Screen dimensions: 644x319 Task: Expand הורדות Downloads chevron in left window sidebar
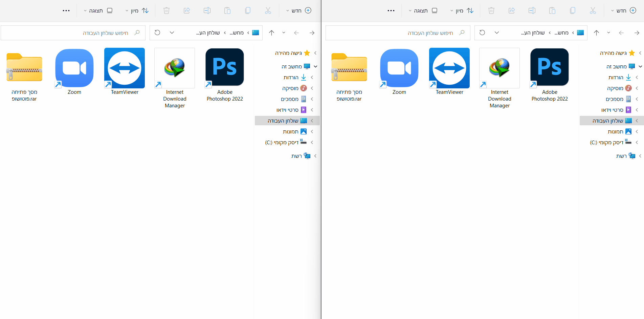(x=312, y=78)
